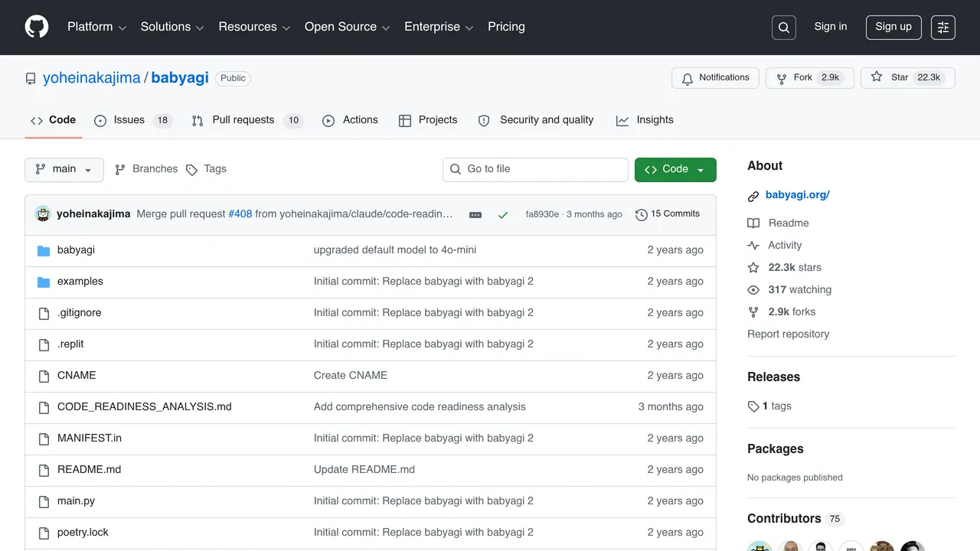Click the green commit status checkmark
Viewport: 980px width, 551px height.
(x=503, y=215)
